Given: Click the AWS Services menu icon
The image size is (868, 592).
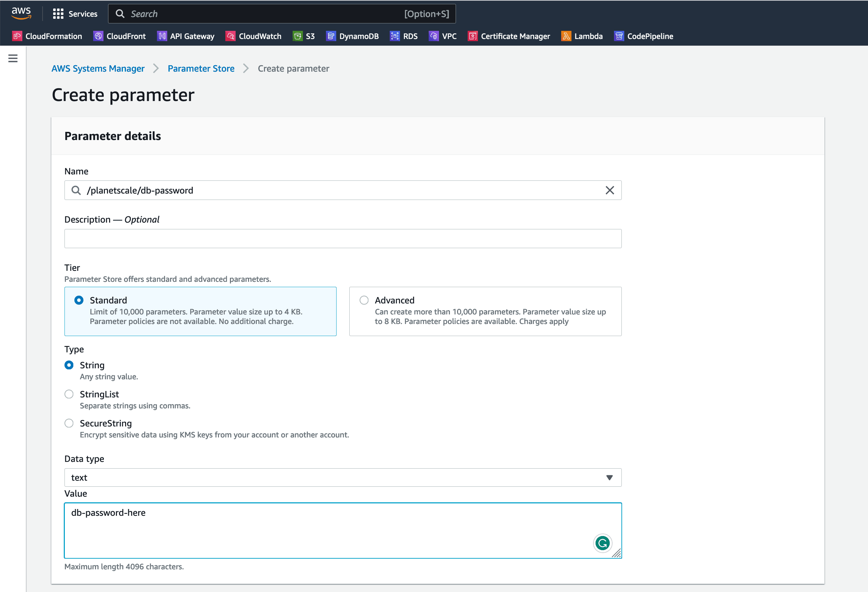Looking at the screenshot, I should tap(58, 13).
